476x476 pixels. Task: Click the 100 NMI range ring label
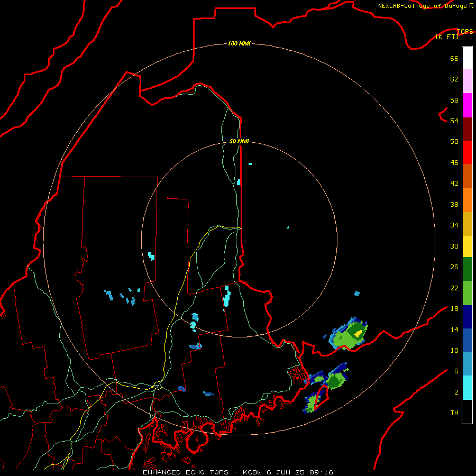(239, 43)
